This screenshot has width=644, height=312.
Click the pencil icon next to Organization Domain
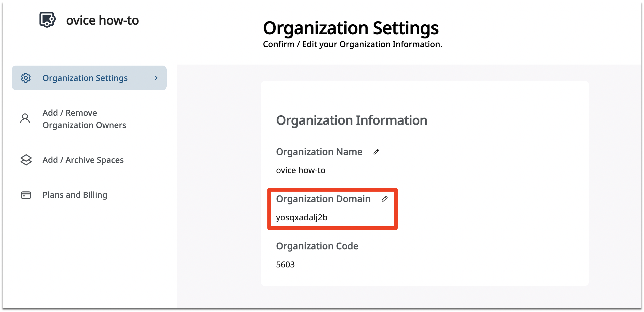385,199
